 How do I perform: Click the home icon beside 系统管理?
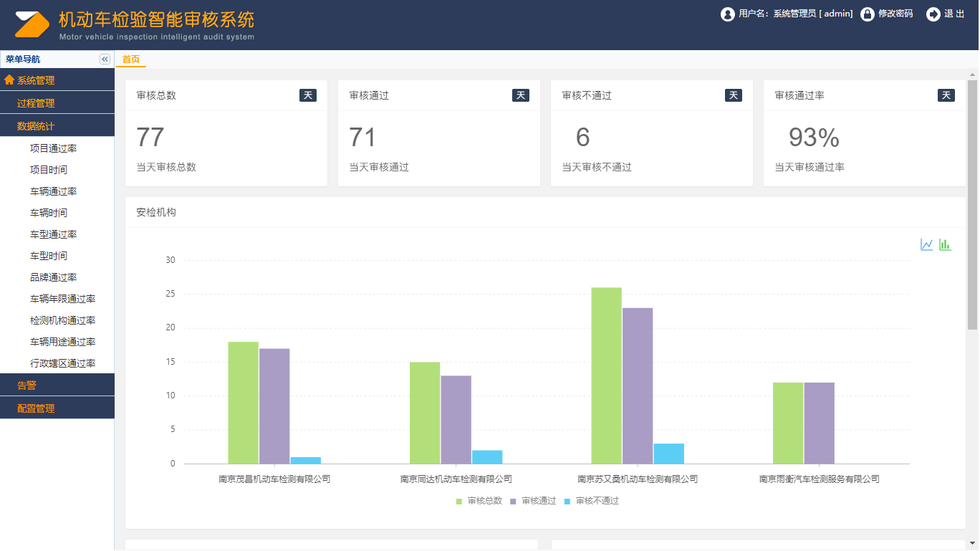(x=9, y=80)
